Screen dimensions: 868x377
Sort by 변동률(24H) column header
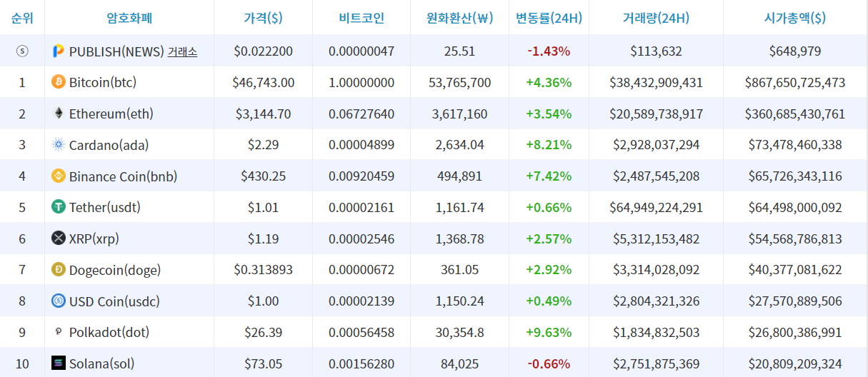[549, 18]
